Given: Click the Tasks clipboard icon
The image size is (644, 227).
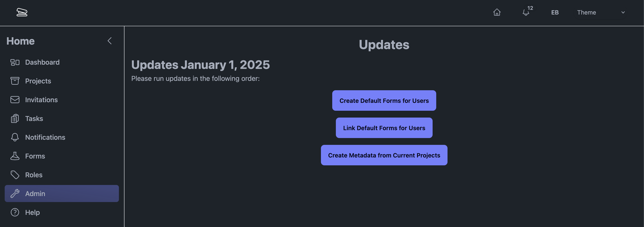Looking at the screenshot, I should [15, 119].
